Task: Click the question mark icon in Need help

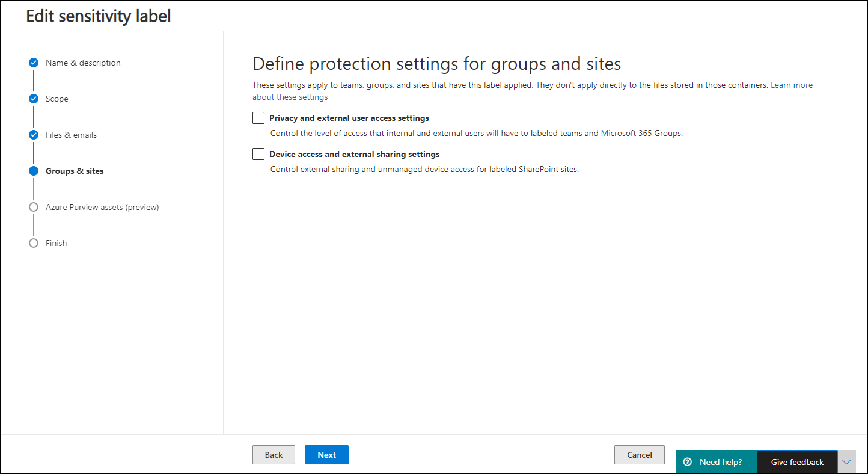Action: [x=688, y=462]
